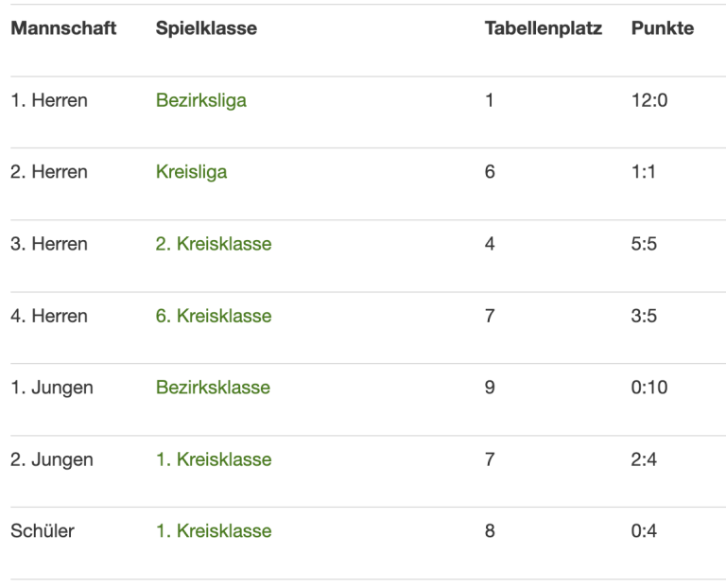This screenshot has width=726, height=588.
Task: Follow the 6. Kreisklasse link
Action: [x=214, y=316]
